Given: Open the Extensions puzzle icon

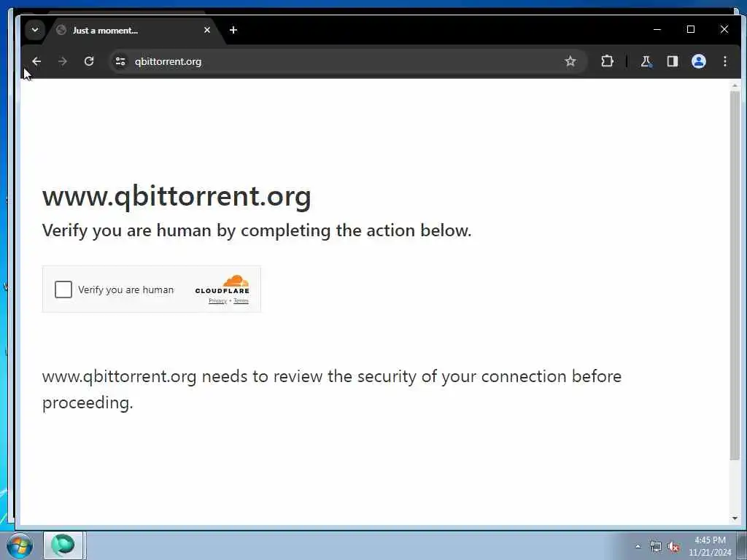Looking at the screenshot, I should (x=607, y=61).
